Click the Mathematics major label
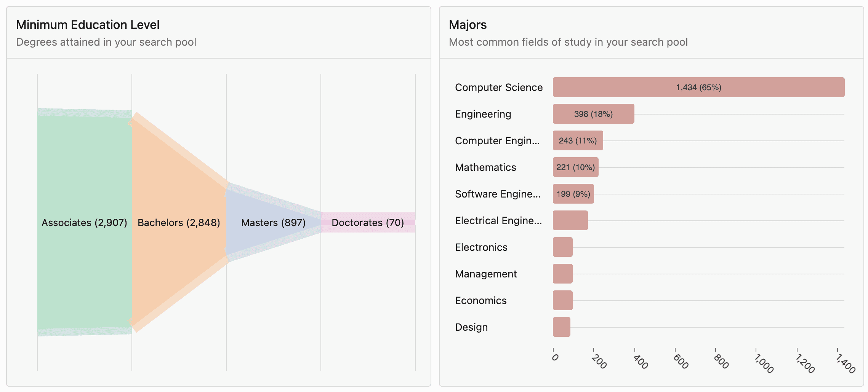This screenshot has width=868, height=392. tap(485, 167)
